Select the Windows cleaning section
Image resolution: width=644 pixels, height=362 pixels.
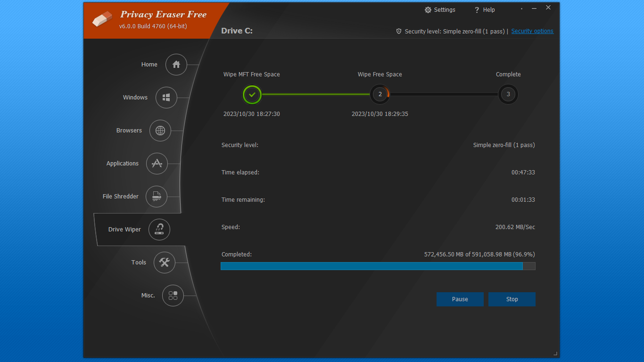click(166, 98)
